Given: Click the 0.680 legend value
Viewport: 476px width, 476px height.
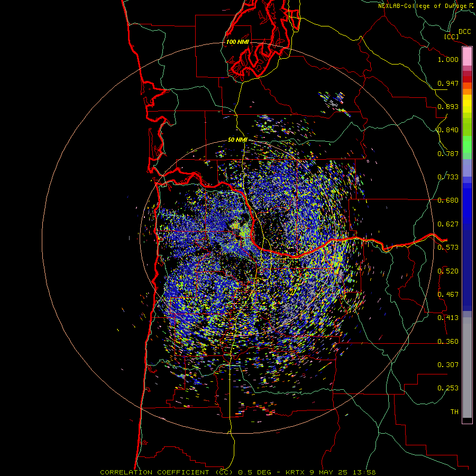Looking at the screenshot, I should pos(448,200).
